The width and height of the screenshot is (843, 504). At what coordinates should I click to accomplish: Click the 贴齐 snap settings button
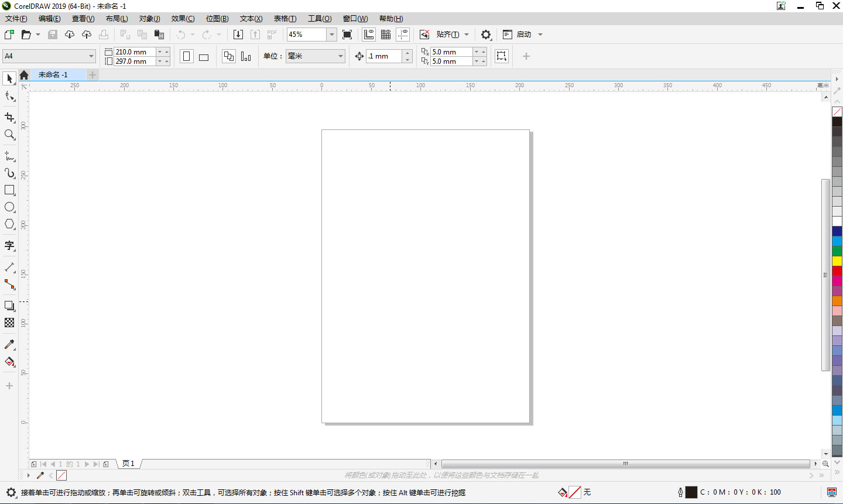[451, 34]
